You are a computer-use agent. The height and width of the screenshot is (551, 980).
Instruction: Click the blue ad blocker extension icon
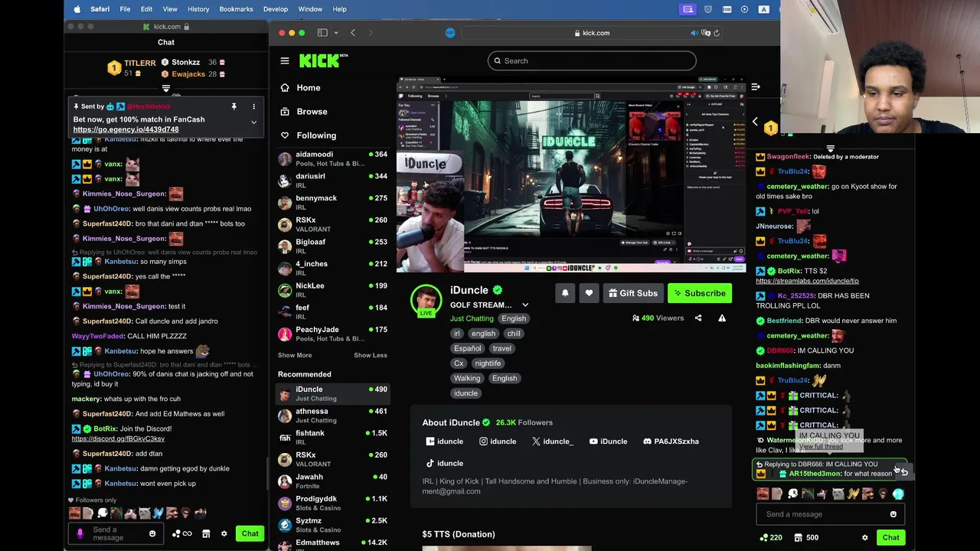[x=450, y=33]
